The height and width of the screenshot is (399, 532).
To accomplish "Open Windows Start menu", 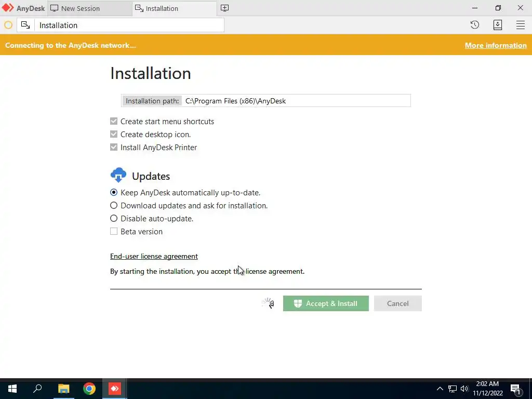I will [x=12, y=389].
